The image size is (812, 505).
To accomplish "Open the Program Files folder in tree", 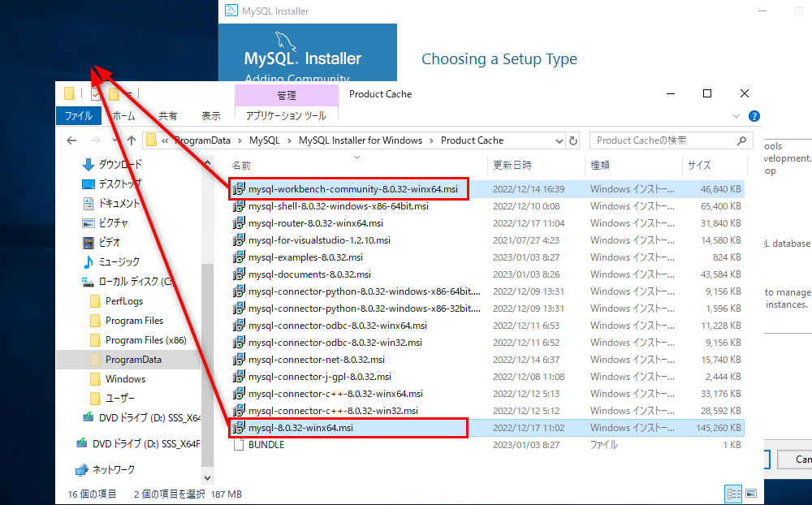I will [134, 321].
